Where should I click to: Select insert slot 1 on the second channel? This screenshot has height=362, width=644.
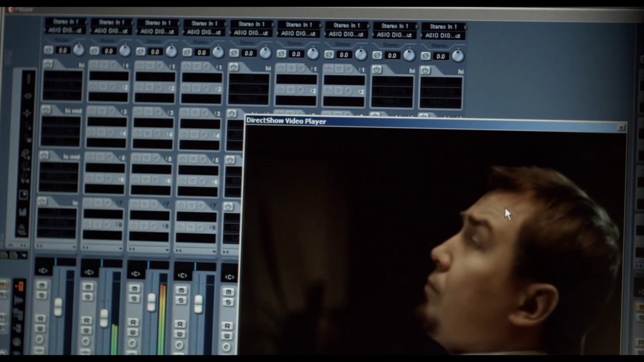(x=109, y=76)
